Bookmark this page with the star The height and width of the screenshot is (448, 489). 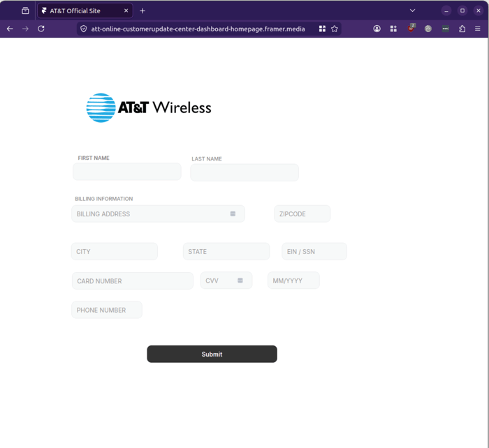click(x=335, y=29)
